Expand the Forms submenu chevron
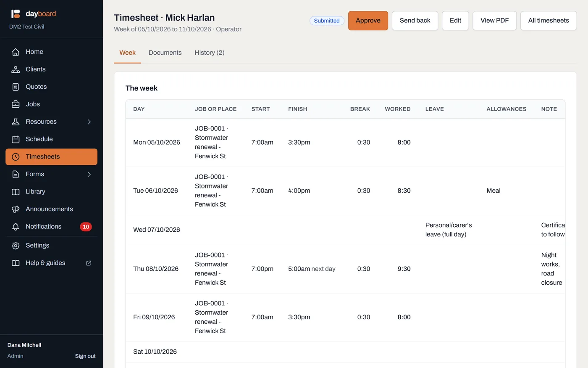 [x=89, y=174]
